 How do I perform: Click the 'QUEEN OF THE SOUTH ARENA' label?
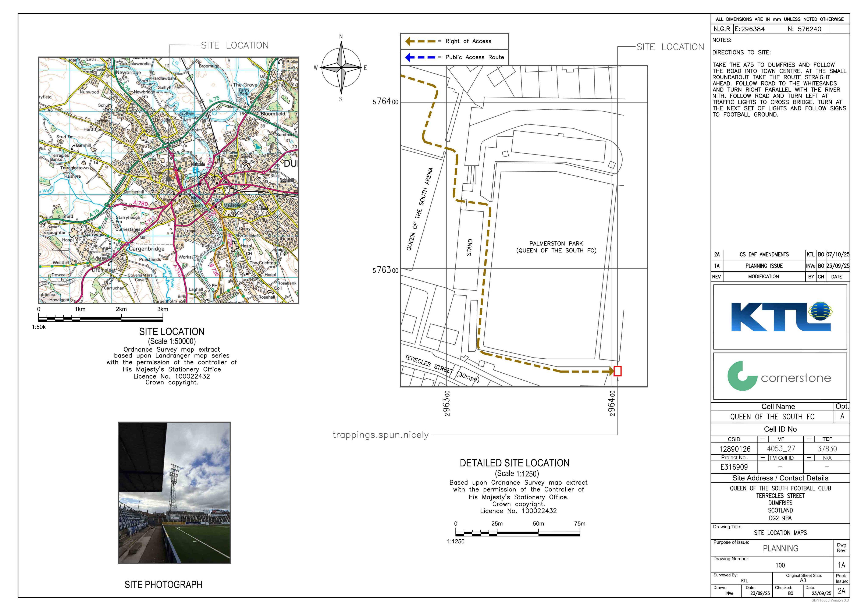420,209
